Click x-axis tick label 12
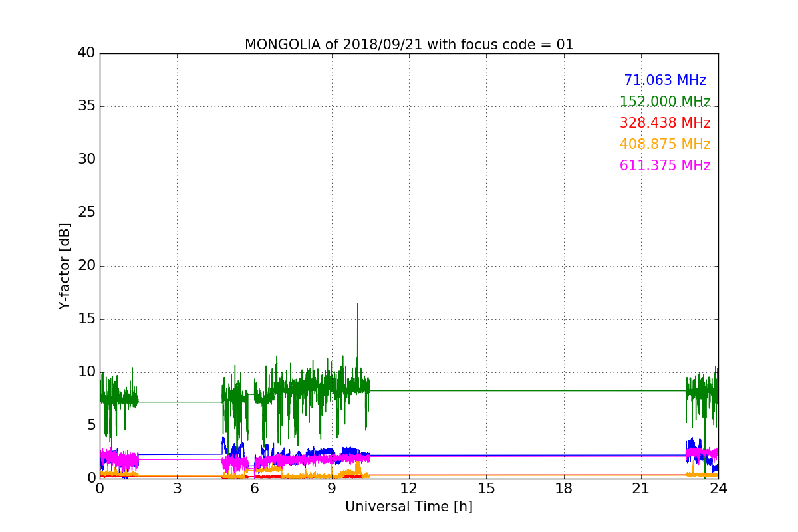This screenshot has width=798, height=532. coord(409,488)
